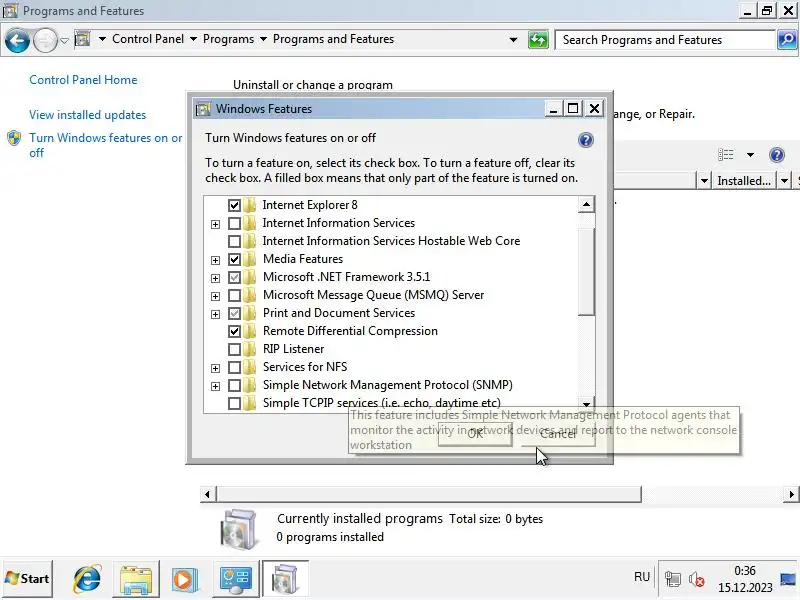The image size is (800, 600).
Task: Click the Forward navigation arrow
Action: [x=45, y=40]
